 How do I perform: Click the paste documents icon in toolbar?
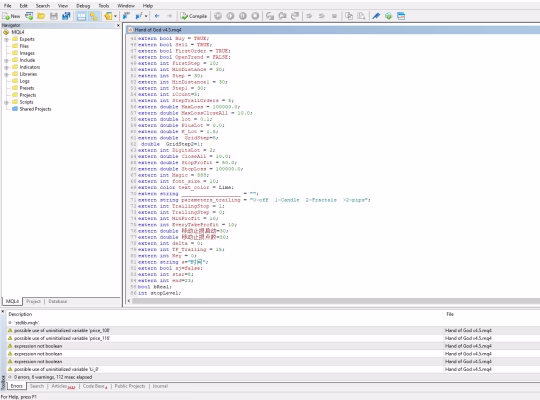point(361,16)
